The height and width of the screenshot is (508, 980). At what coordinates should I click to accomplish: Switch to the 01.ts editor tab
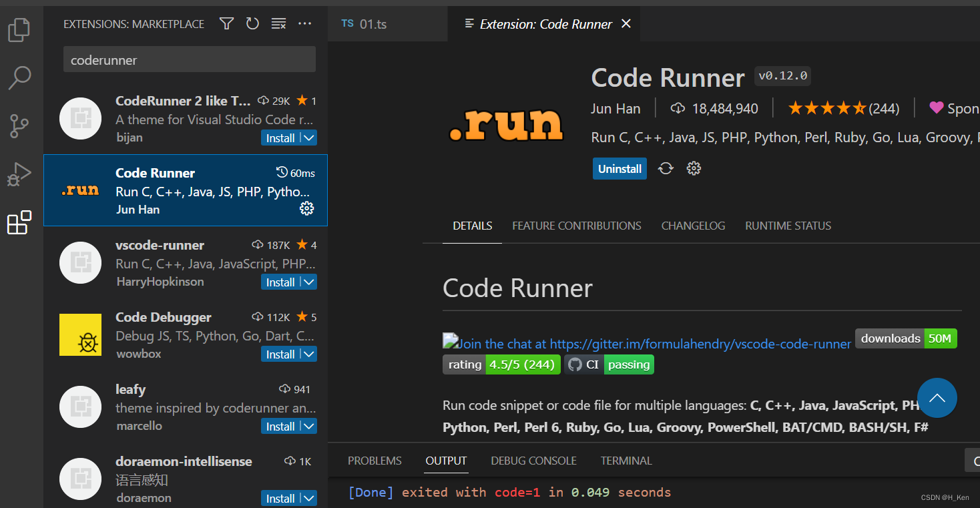point(387,24)
